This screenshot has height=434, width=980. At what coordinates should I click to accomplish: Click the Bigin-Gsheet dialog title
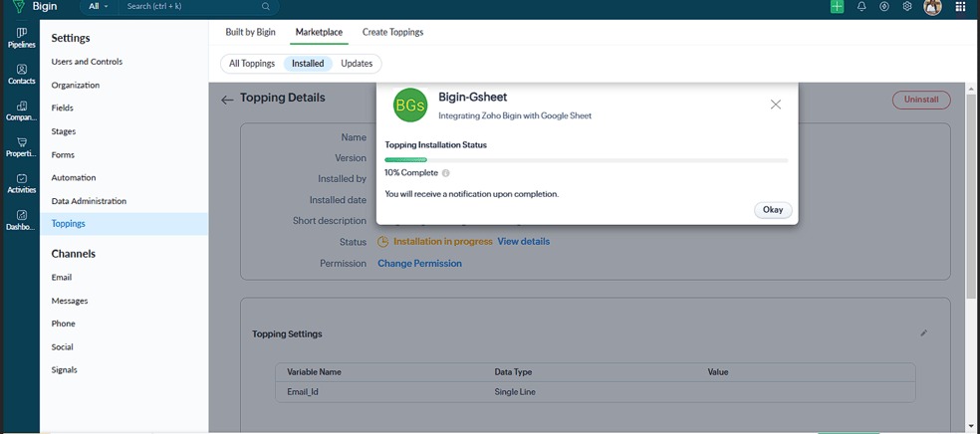click(472, 97)
